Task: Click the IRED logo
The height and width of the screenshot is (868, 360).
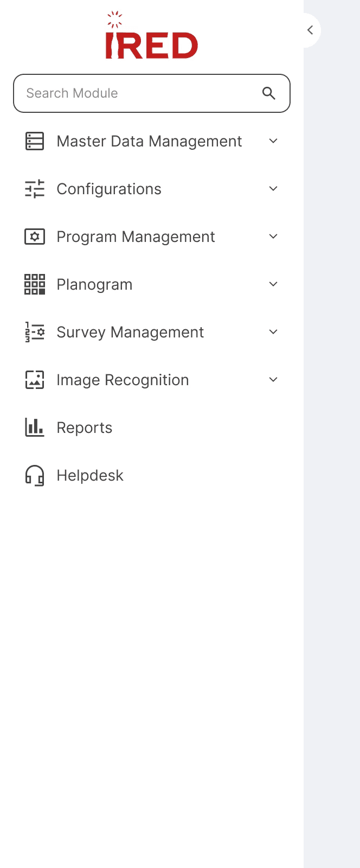Action: coord(152,37)
